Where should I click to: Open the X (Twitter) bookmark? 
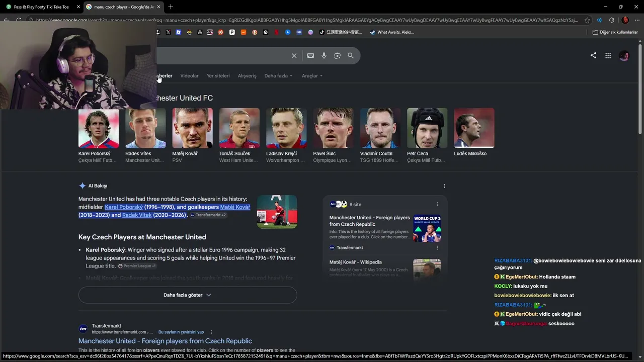[x=168, y=32]
